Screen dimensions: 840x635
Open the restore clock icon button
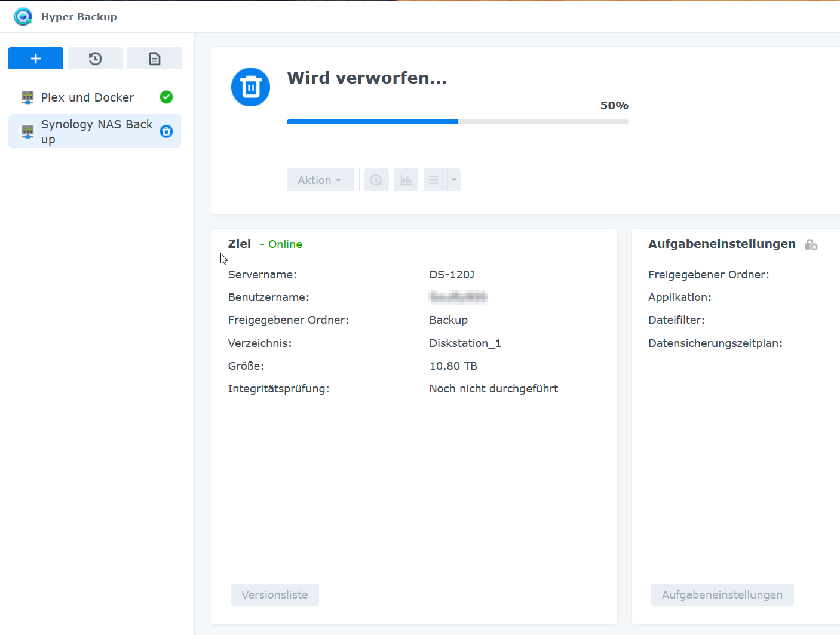click(x=95, y=59)
